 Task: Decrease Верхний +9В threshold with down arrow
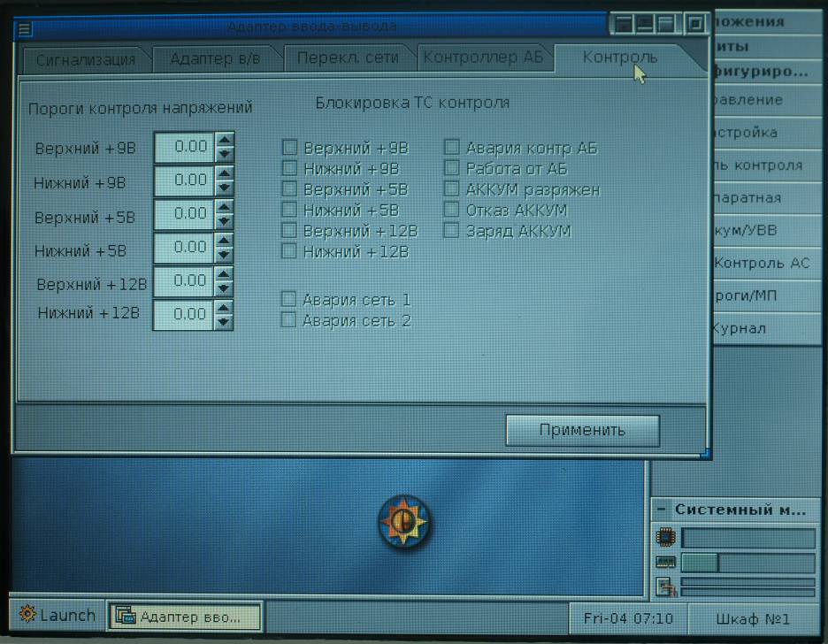(225, 154)
